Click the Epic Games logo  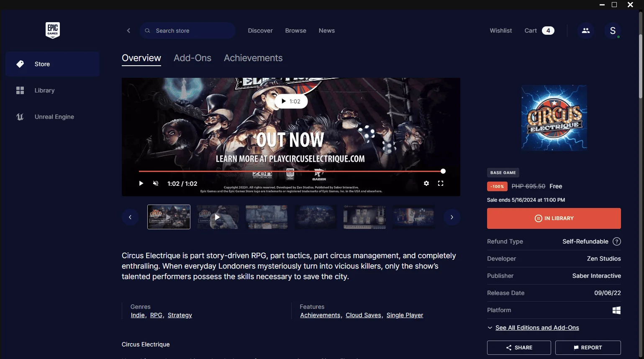(x=52, y=30)
